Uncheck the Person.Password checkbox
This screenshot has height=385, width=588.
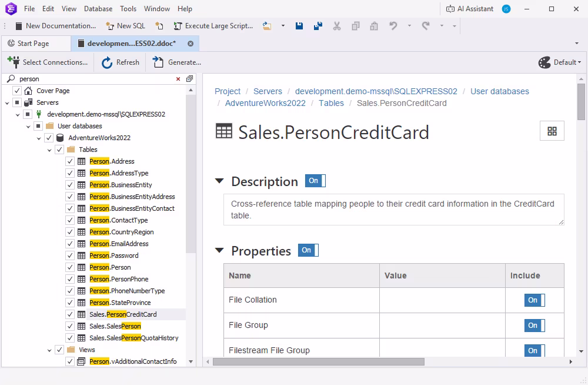(70, 255)
